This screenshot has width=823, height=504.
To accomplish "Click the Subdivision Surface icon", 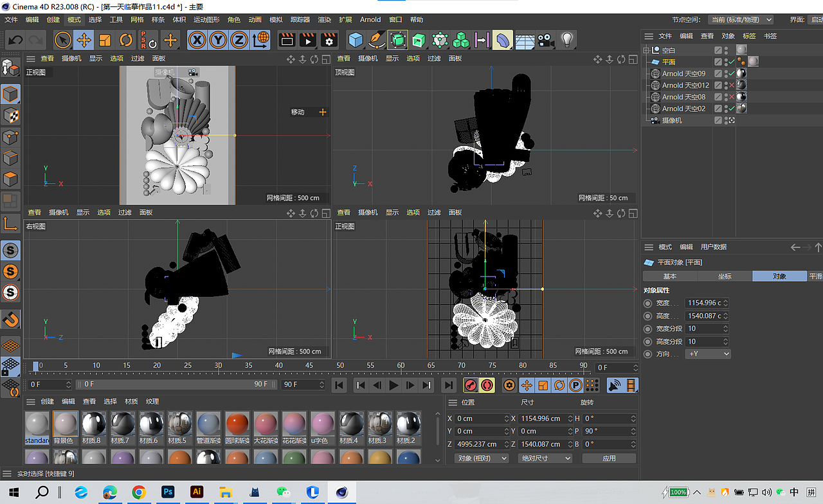I will [x=397, y=40].
